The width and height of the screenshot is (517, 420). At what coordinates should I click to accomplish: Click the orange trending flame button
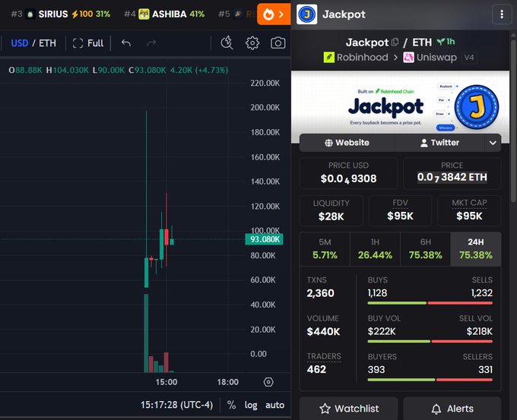(x=274, y=14)
